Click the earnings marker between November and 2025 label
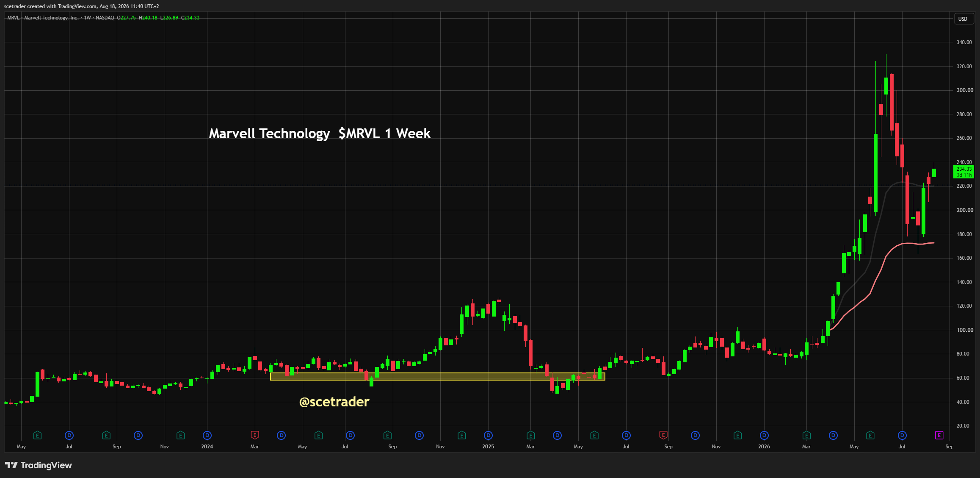Image resolution: width=980 pixels, height=478 pixels. coord(462,435)
